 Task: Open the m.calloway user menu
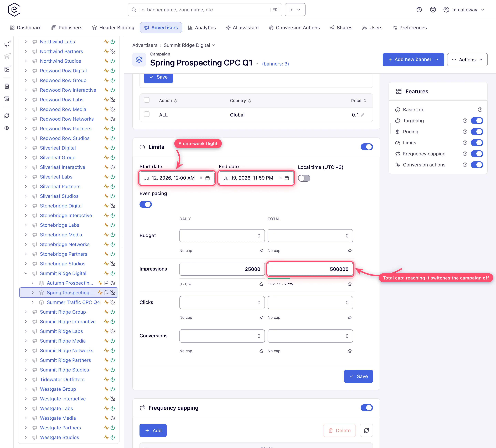click(464, 10)
